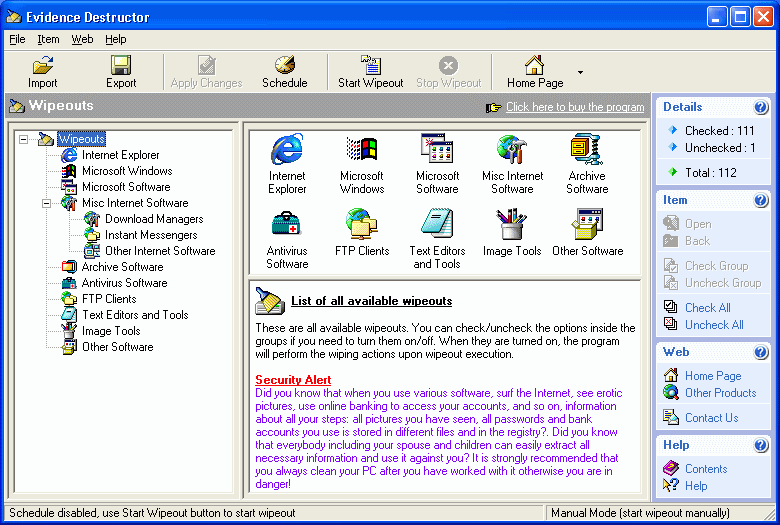Image resolution: width=780 pixels, height=525 pixels.
Task: Click the Item panel help icon
Action: tap(761, 200)
